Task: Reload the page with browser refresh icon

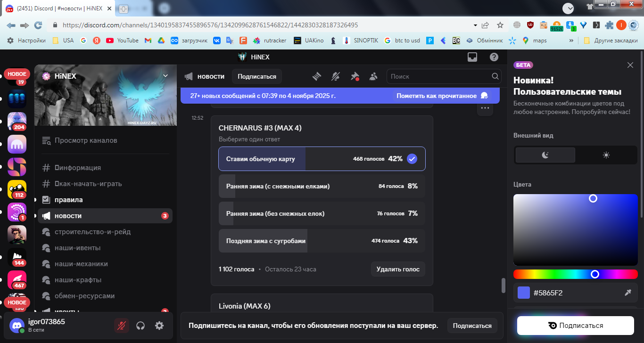Action: [x=38, y=25]
